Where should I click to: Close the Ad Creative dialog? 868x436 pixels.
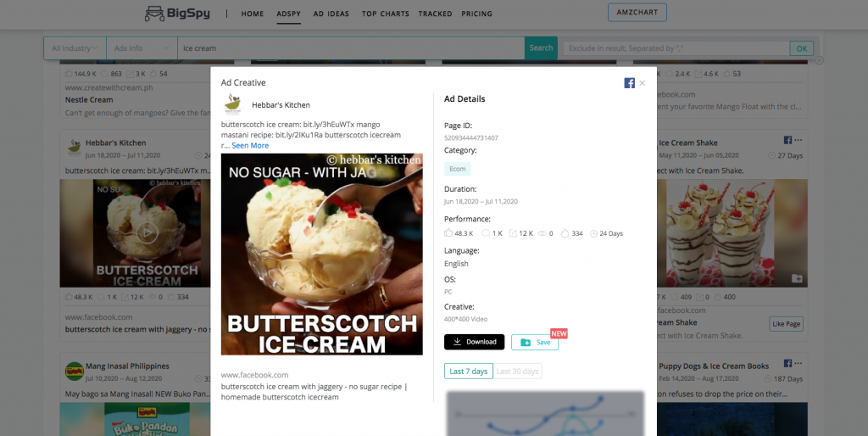(643, 83)
